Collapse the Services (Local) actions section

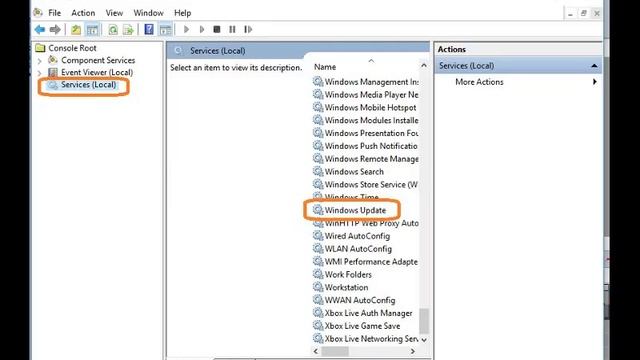pyautogui.click(x=594, y=66)
